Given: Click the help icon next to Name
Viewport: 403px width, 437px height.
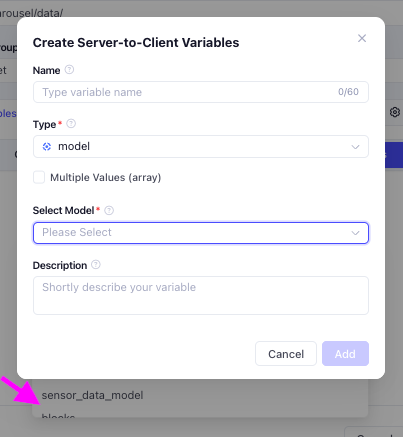Looking at the screenshot, I should pyautogui.click(x=69, y=70).
